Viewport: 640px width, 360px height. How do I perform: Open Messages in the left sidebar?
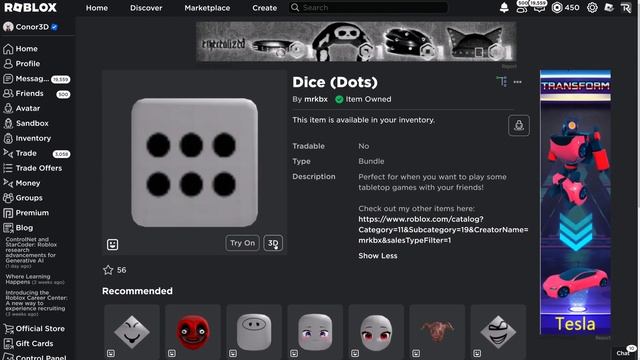pyautogui.click(x=37, y=78)
